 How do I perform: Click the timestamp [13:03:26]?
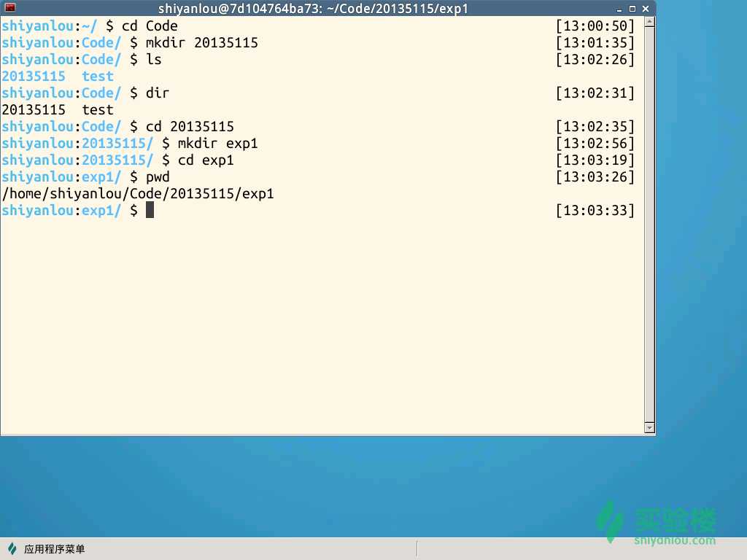[595, 177]
